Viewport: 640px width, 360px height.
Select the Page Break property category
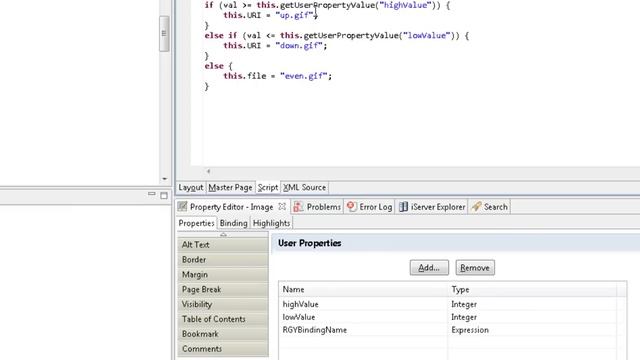[x=223, y=289]
